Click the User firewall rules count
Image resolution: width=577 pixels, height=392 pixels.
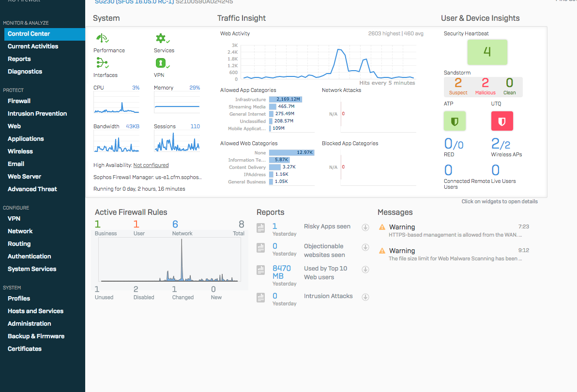click(136, 225)
